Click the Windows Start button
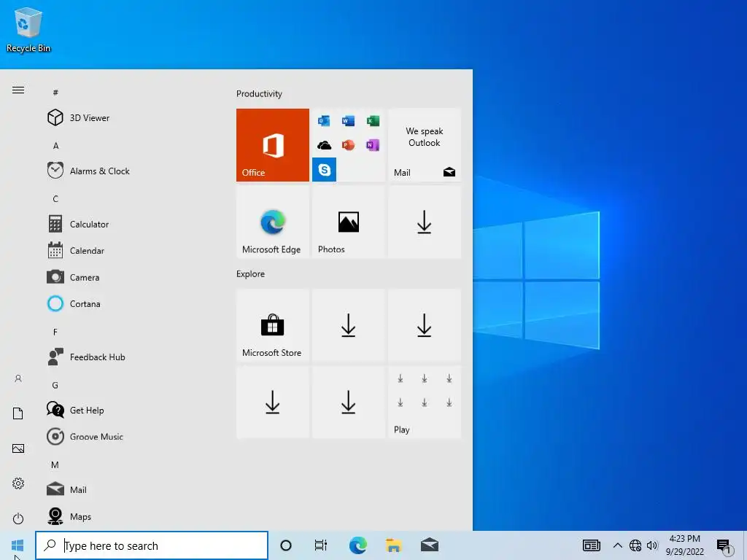The height and width of the screenshot is (560, 747). tap(18, 545)
